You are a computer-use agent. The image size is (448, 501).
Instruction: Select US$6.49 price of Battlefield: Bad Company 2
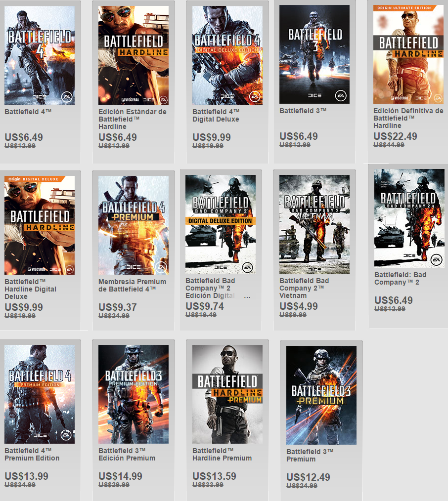click(x=394, y=300)
